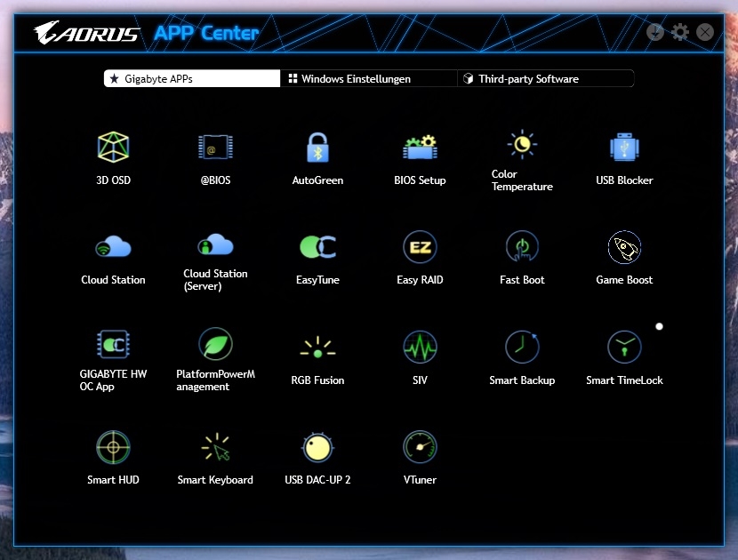Launch the 3D OSD app

tap(113, 148)
